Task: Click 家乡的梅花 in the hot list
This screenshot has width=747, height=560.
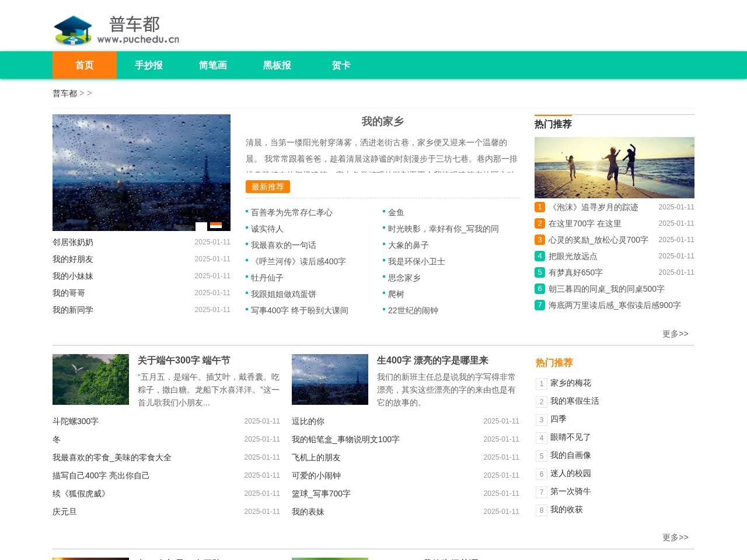Action: [x=570, y=383]
